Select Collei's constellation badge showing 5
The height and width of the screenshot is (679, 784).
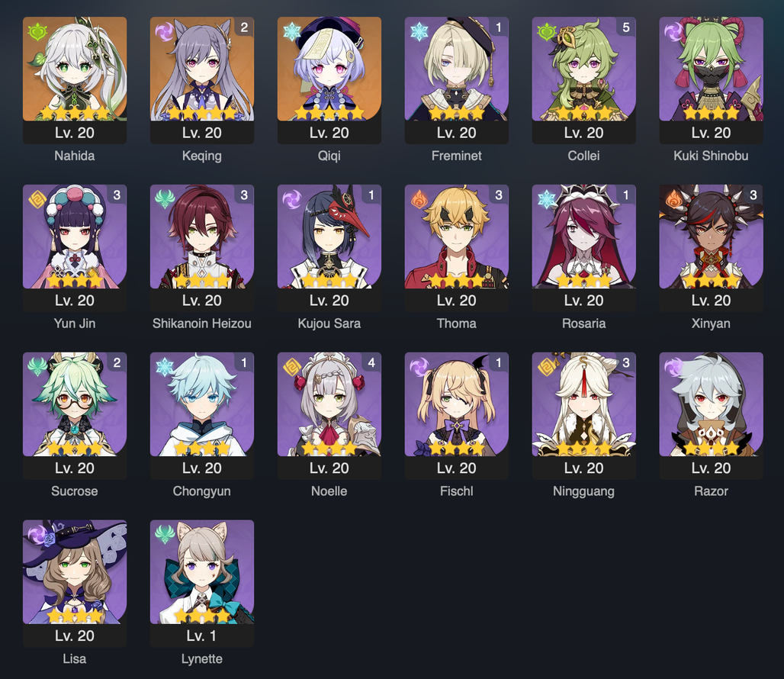pyautogui.click(x=625, y=27)
